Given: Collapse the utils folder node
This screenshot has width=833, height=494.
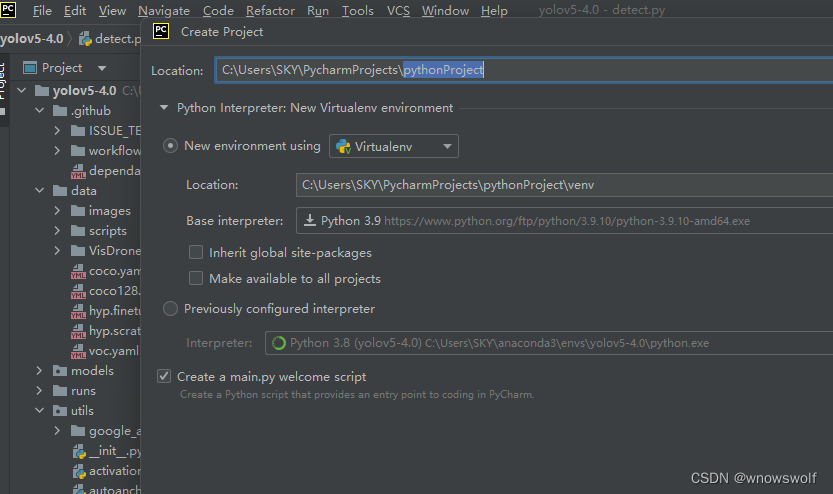Looking at the screenshot, I should pos(40,411).
